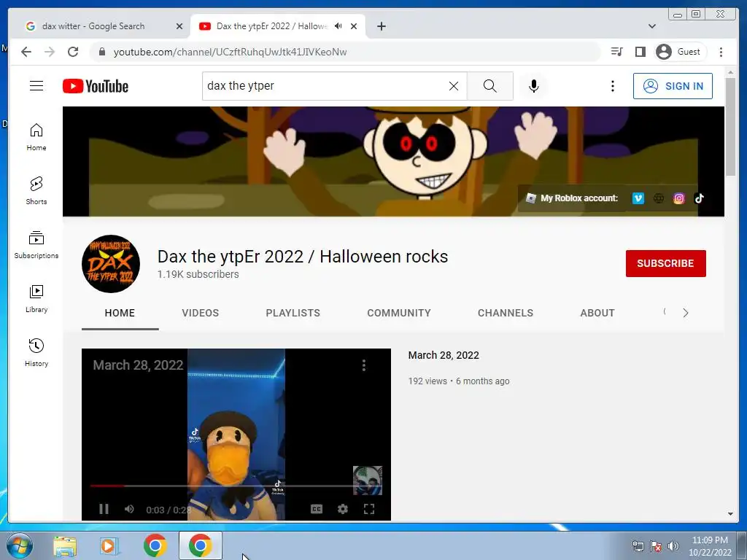Open Subscriptions in the sidebar
Viewport: 747px width, 560px height.
(36, 245)
